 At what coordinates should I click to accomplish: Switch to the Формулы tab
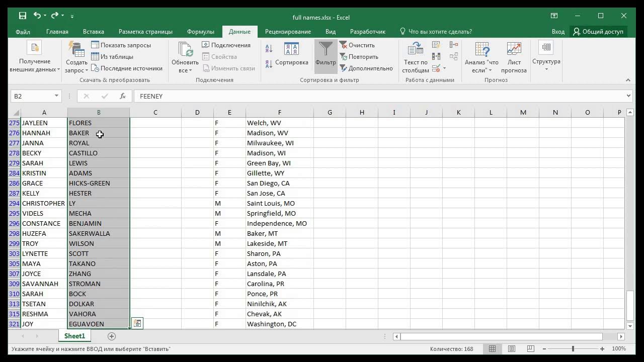tap(201, 32)
